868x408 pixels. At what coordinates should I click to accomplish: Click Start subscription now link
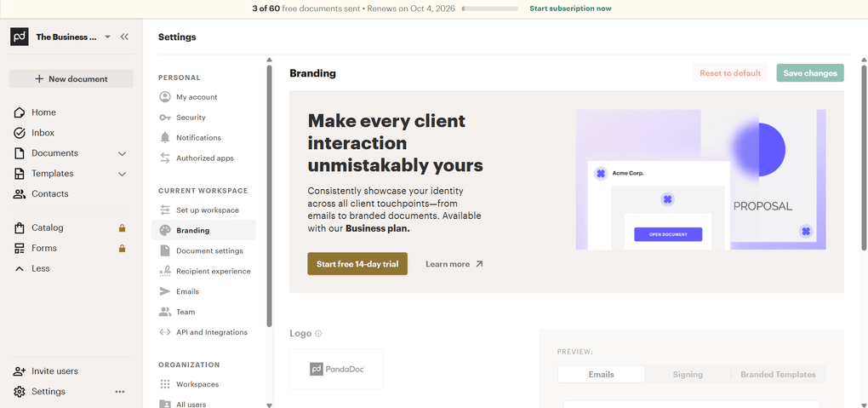pyautogui.click(x=570, y=9)
